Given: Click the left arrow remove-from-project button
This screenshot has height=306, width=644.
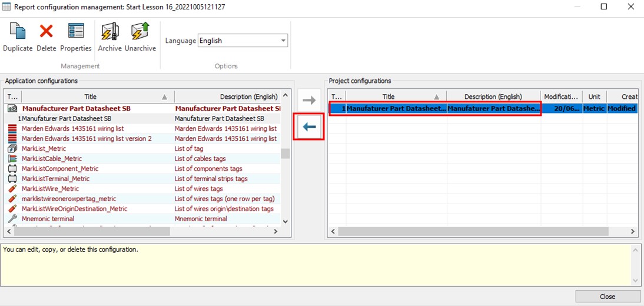Looking at the screenshot, I should pos(309,127).
